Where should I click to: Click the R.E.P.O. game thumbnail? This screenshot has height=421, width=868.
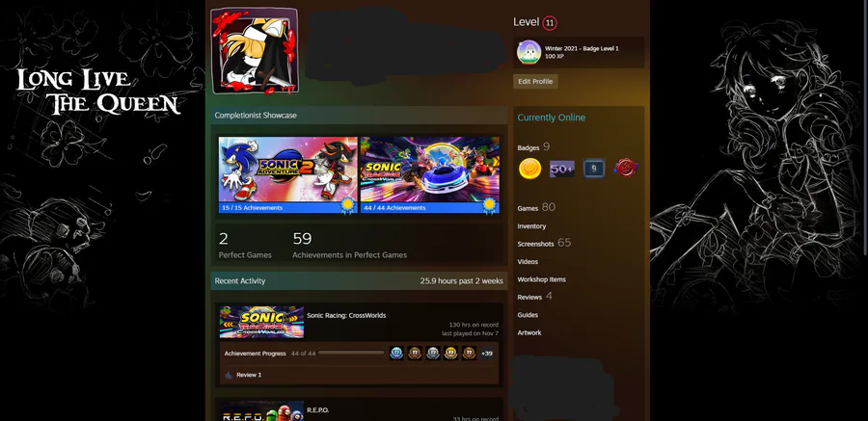[261, 411]
